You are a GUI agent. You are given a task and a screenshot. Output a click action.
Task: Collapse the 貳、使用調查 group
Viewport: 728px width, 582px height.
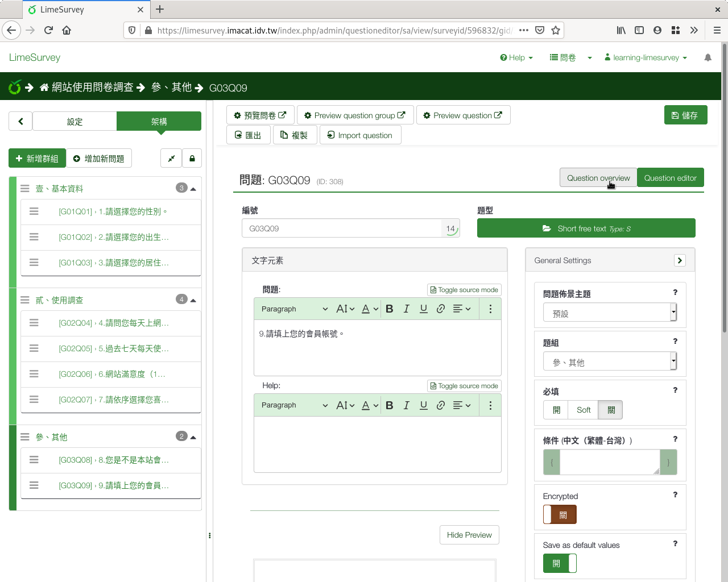point(193,300)
